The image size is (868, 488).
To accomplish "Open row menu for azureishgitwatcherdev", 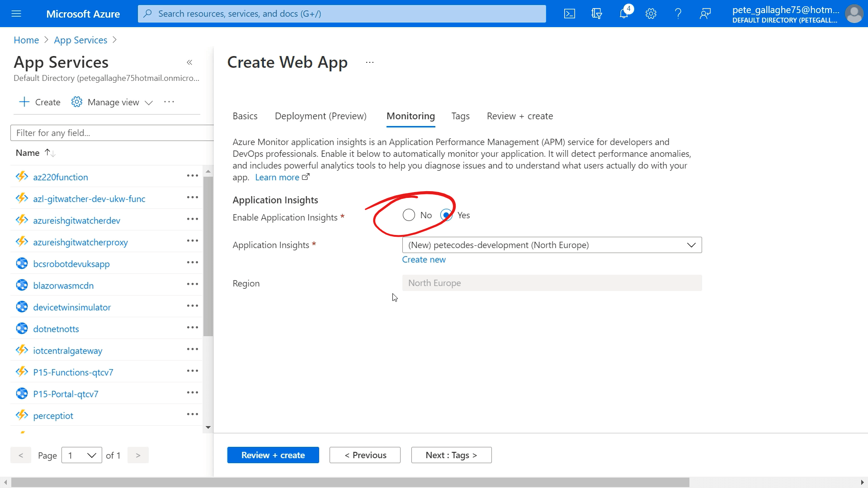I will point(193,219).
